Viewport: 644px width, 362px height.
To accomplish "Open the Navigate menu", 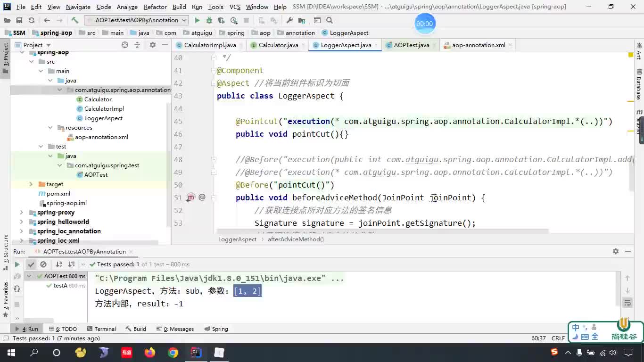I will click(78, 7).
